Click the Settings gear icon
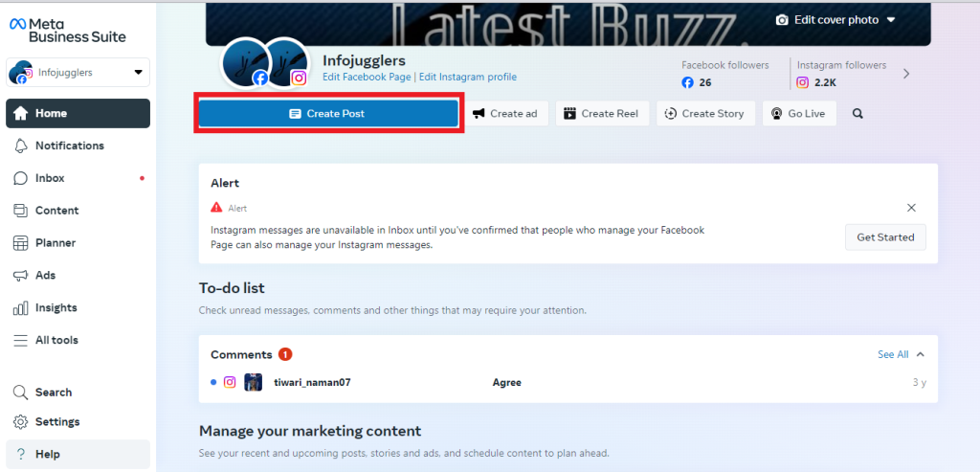 (x=21, y=422)
